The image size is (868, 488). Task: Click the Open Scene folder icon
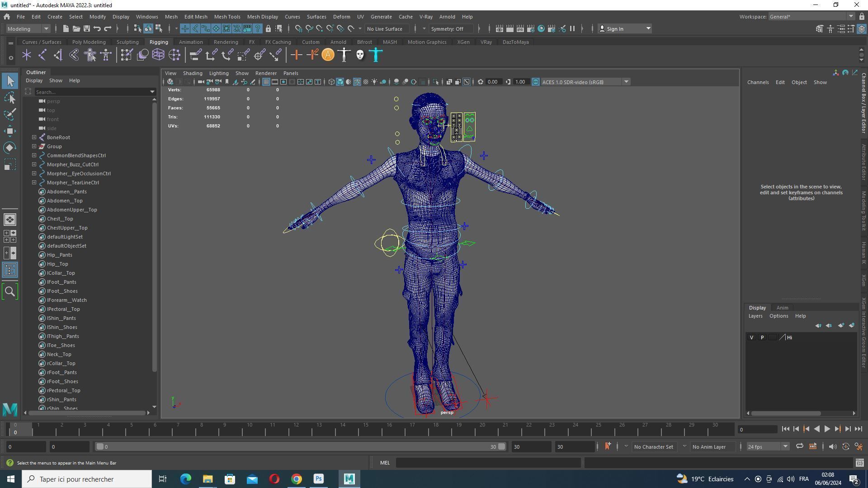(76, 29)
